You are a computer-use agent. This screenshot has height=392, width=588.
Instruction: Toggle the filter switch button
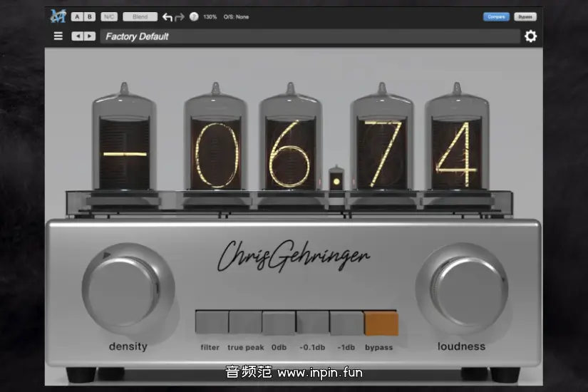pyautogui.click(x=212, y=322)
